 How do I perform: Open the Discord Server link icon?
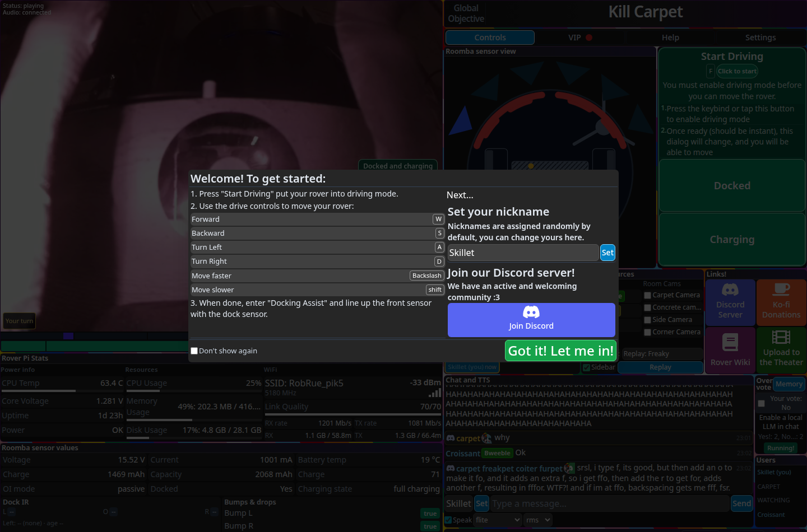pos(730,290)
